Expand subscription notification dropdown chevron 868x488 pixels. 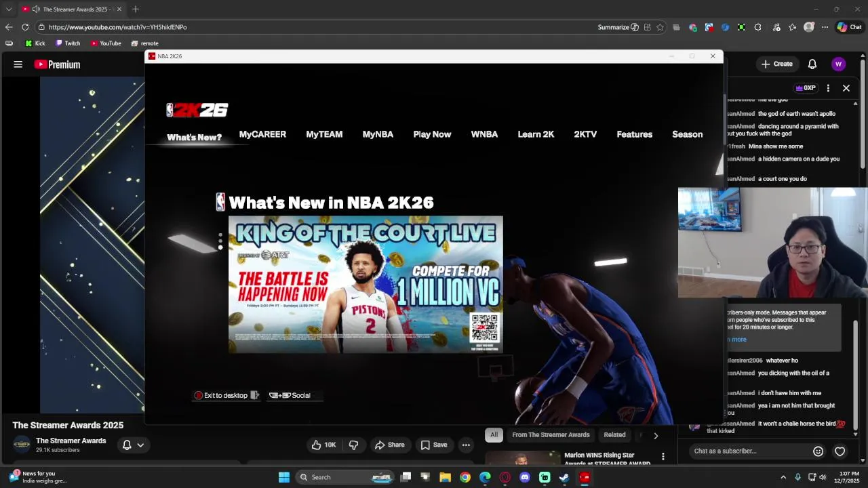(140, 445)
